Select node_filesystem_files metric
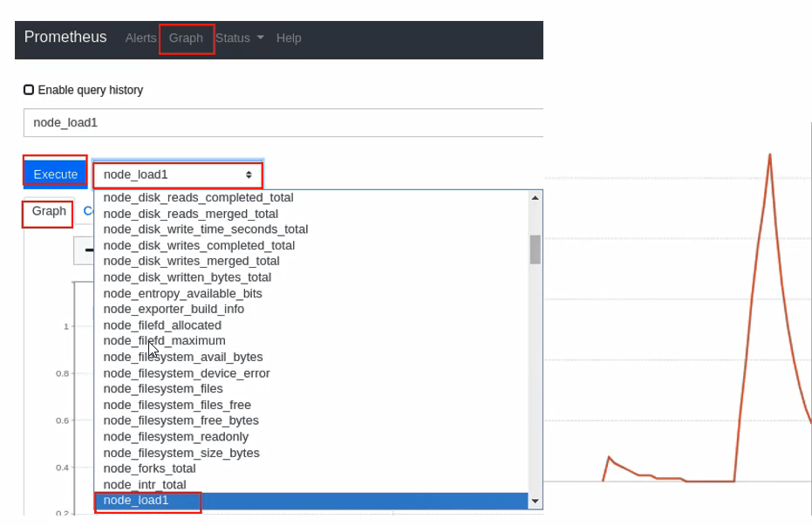 coord(310,389)
